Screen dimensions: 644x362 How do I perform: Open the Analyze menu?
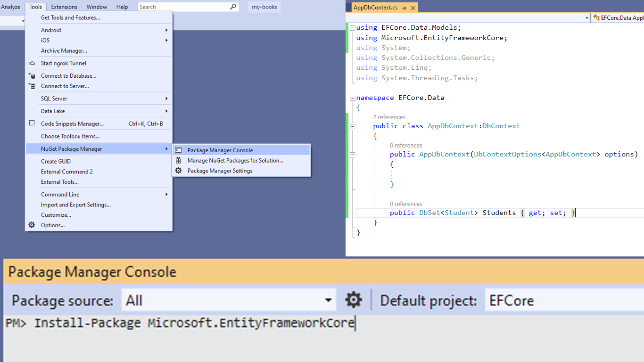(10, 7)
